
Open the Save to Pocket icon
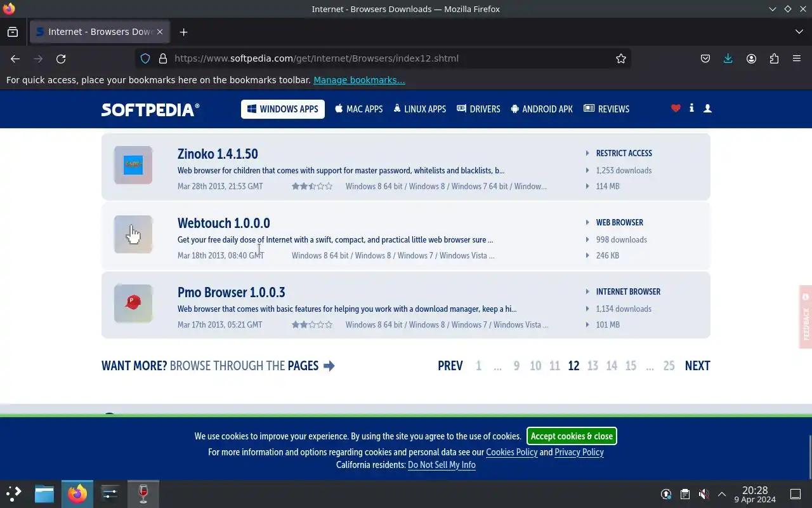[705, 58]
